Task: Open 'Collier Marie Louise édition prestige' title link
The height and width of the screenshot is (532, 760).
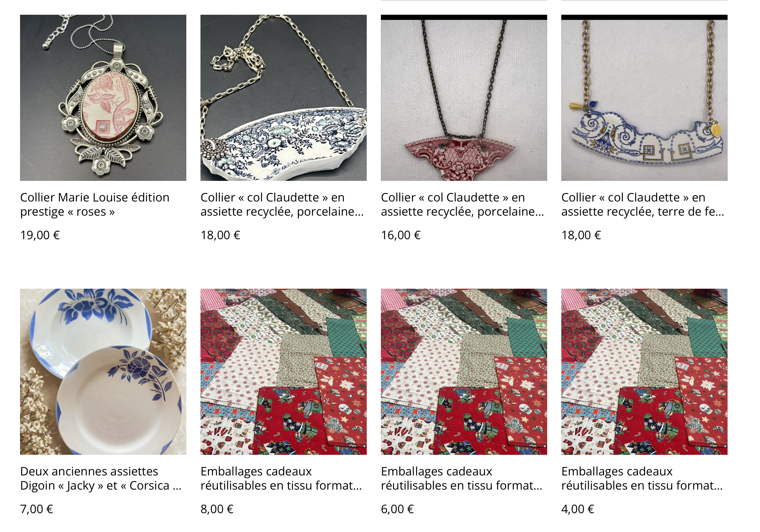Action: tap(95, 204)
